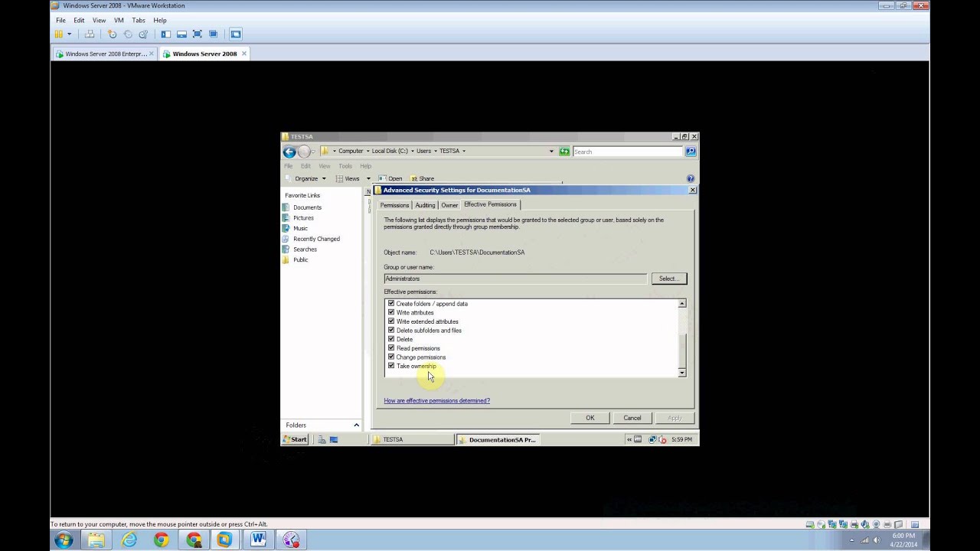Toggle Create folders / append data checkbox
This screenshot has height=551, width=980.
coord(391,303)
